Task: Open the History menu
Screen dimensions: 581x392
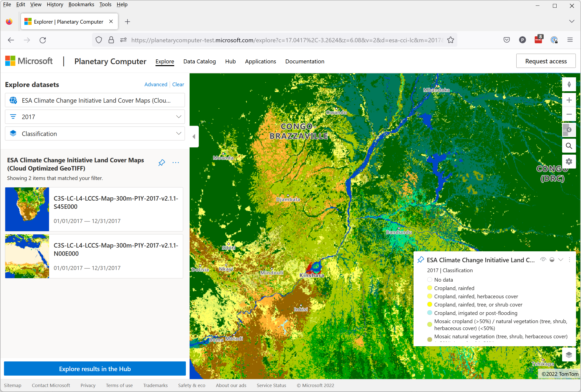Action: (55, 4)
